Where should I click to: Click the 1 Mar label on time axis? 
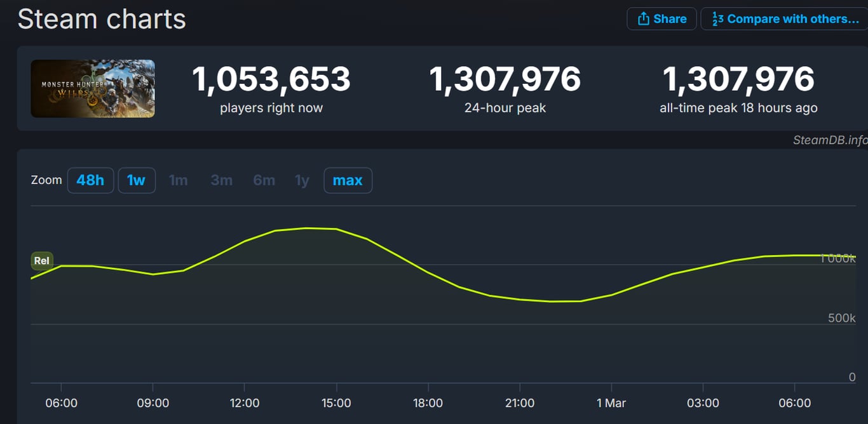coord(611,403)
